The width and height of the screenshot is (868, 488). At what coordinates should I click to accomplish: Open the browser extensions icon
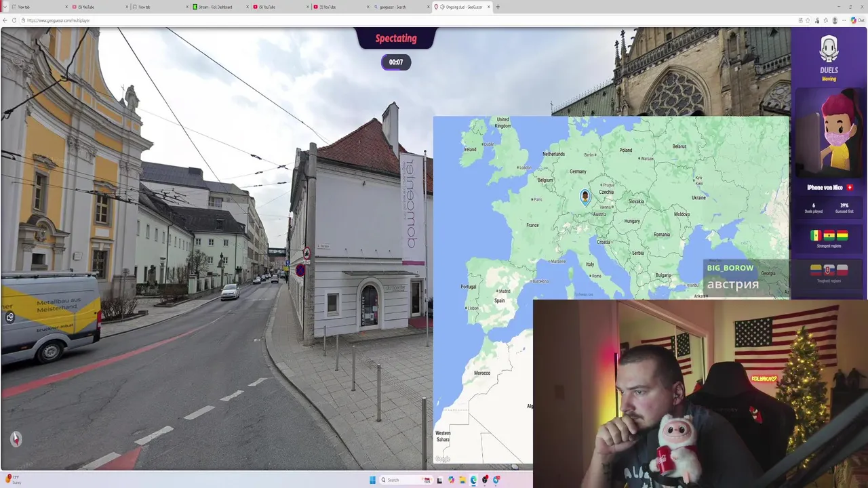[x=826, y=20]
